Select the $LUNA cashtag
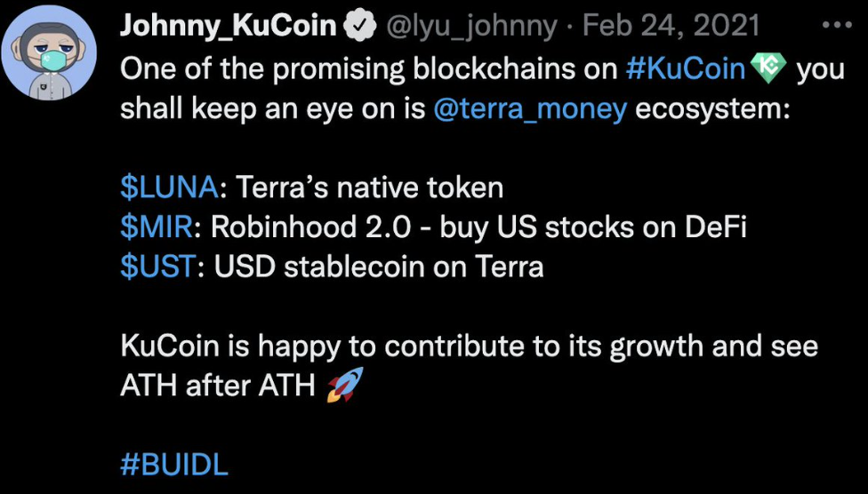Viewport: 868px width, 494px height. pyautogui.click(x=169, y=188)
